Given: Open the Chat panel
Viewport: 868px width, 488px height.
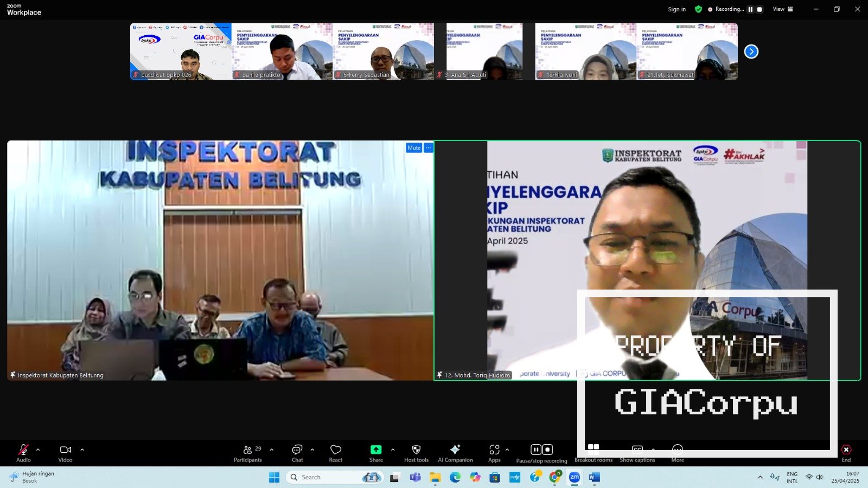Looking at the screenshot, I should pyautogui.click(x=297, y=450).
